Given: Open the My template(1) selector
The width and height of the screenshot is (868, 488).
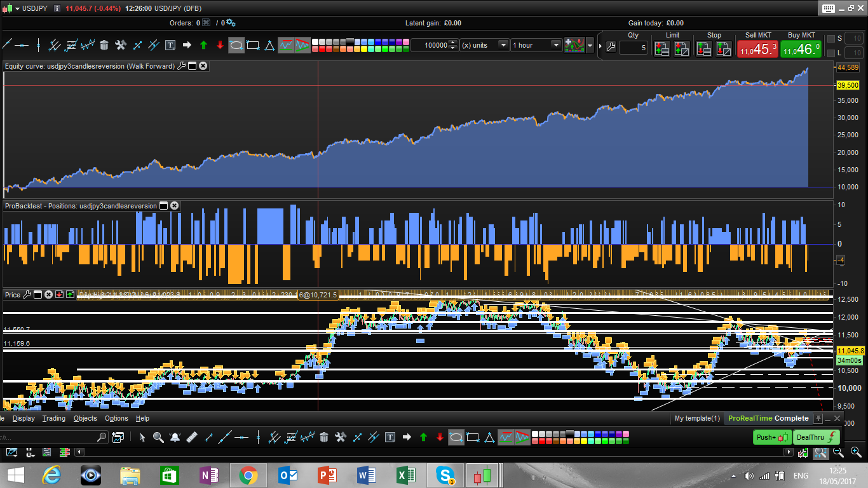Looking at the screenshot, I should pos(697,418).
